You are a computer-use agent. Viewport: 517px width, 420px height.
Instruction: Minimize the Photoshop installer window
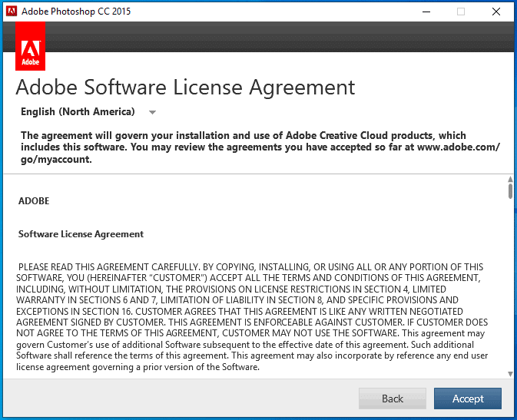click(x=426, y=12)
